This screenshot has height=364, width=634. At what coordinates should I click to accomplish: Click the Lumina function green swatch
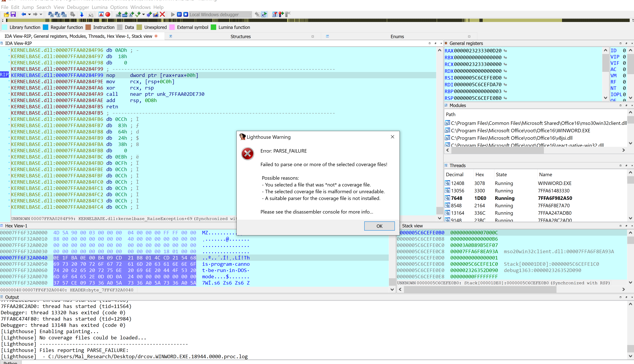213,27
